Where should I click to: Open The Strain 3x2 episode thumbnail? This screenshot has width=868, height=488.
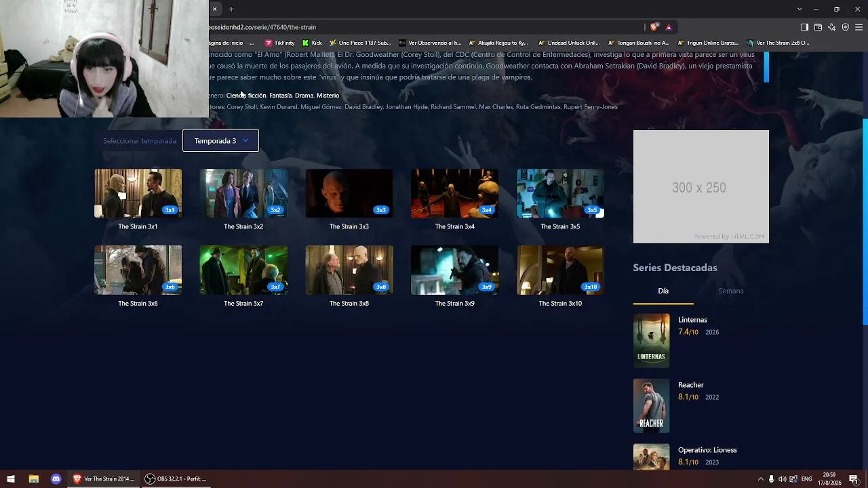coord(243,193)
